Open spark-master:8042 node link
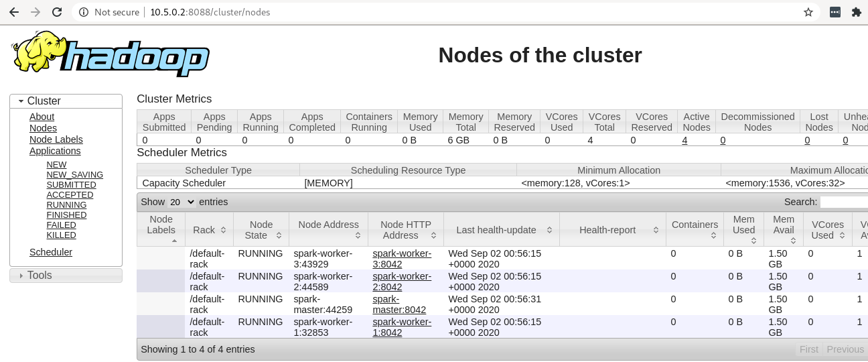 point(399,304)
